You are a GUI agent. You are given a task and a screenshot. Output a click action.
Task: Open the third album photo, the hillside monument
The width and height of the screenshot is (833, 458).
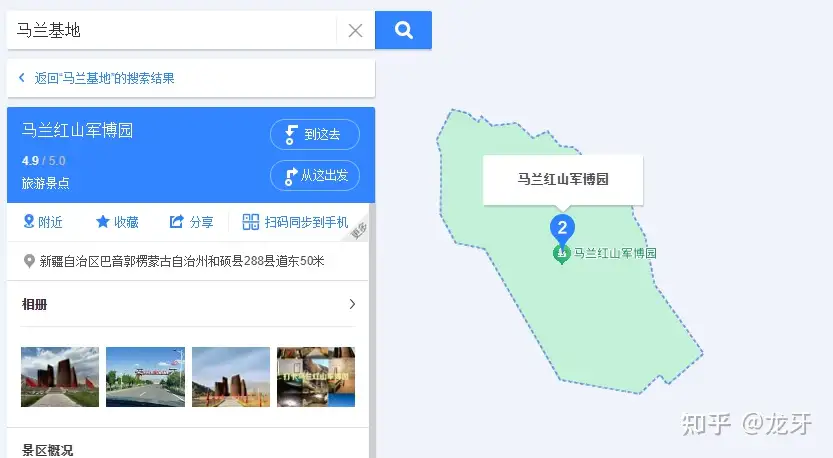coord(231,377)
